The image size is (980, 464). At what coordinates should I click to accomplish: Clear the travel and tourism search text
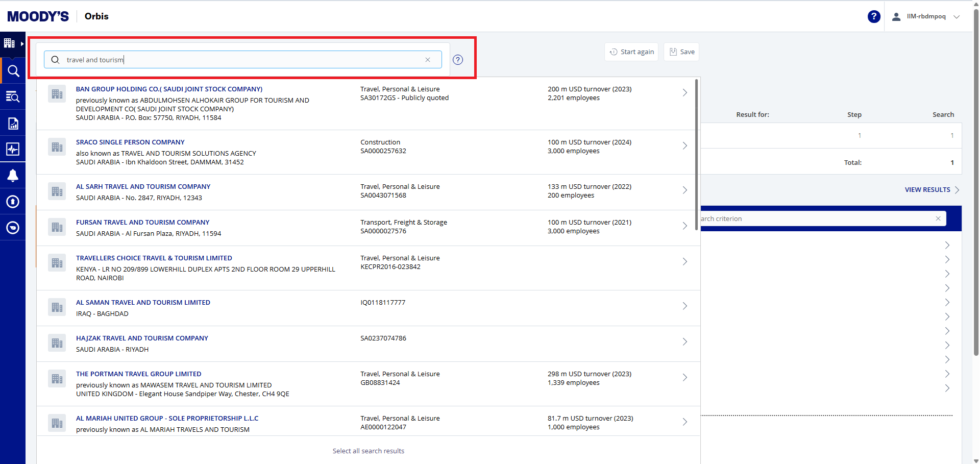(x=428, y=60)
